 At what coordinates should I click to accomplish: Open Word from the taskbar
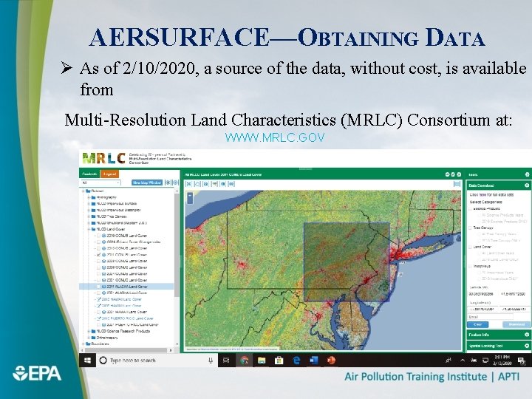[314, 361]
